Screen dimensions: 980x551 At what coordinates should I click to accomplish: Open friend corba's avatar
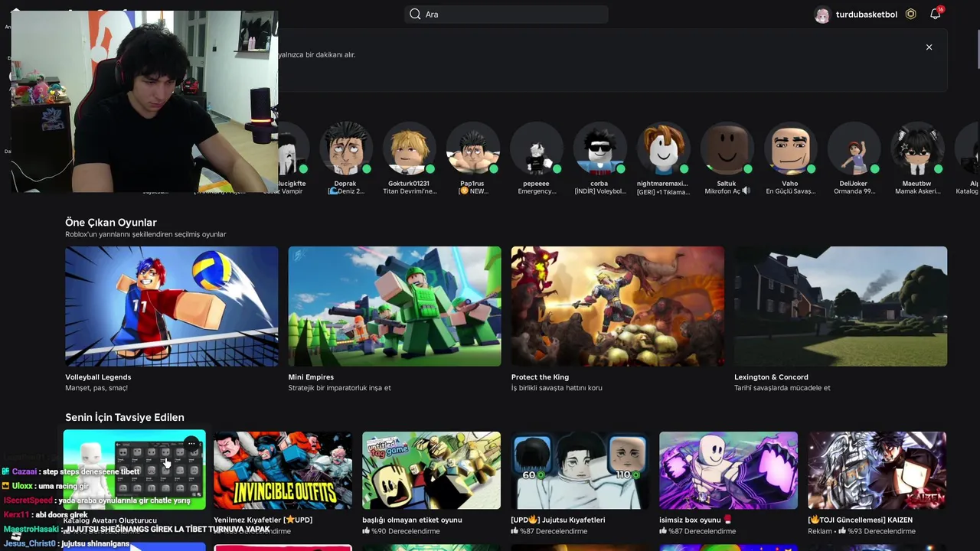pos(599,148)
